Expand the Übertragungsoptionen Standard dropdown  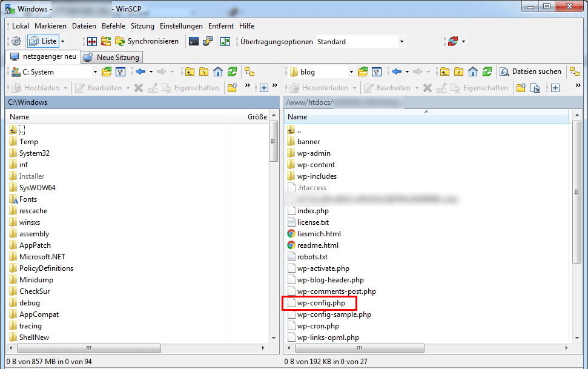[x=401, y=42]
